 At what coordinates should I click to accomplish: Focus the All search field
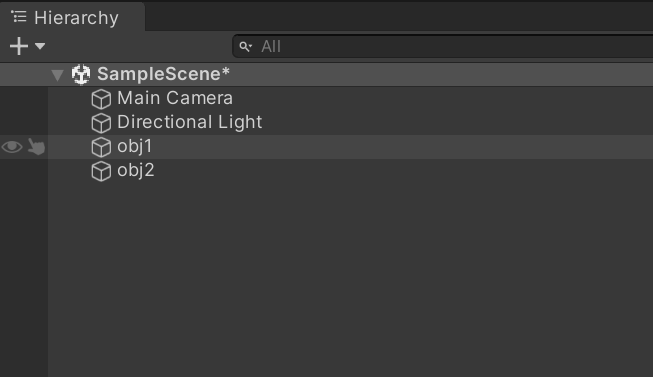click(443, 46)
